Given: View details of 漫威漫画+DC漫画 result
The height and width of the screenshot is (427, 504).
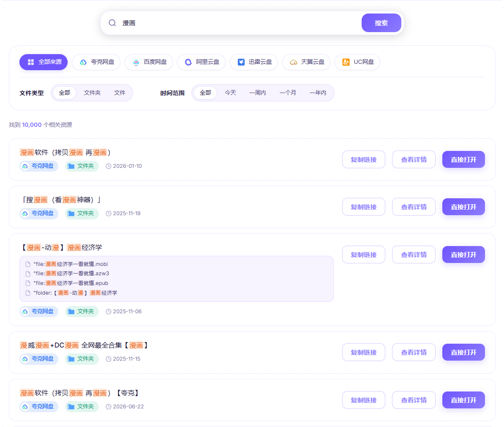Looking at the screenshot, I should (x=414, y=352).
